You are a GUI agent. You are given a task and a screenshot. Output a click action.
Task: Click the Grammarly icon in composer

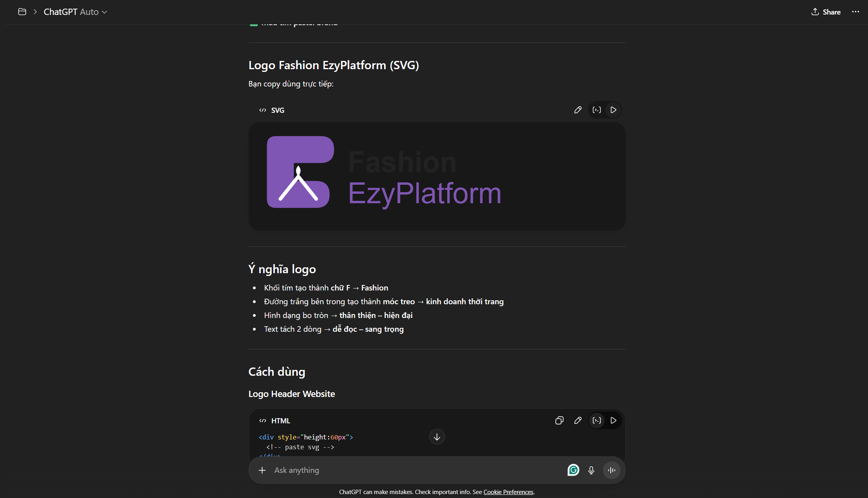tap(573, 470)
